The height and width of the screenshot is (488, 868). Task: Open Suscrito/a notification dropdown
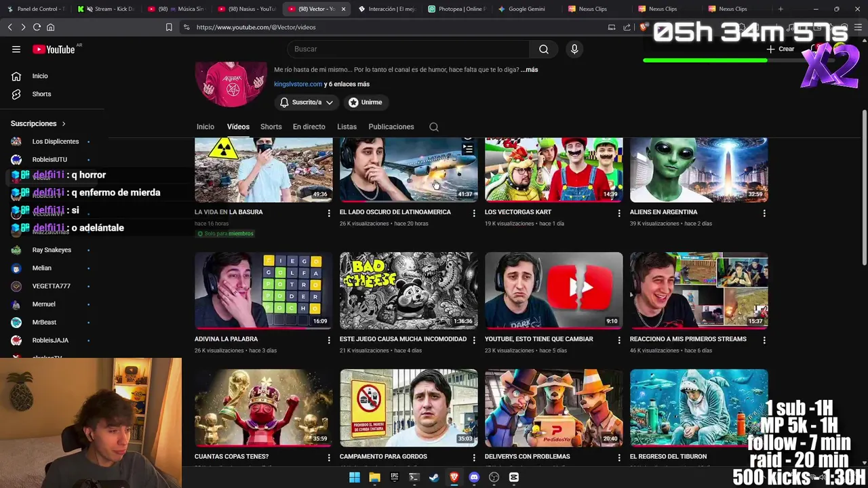click(x=307, y=102)
